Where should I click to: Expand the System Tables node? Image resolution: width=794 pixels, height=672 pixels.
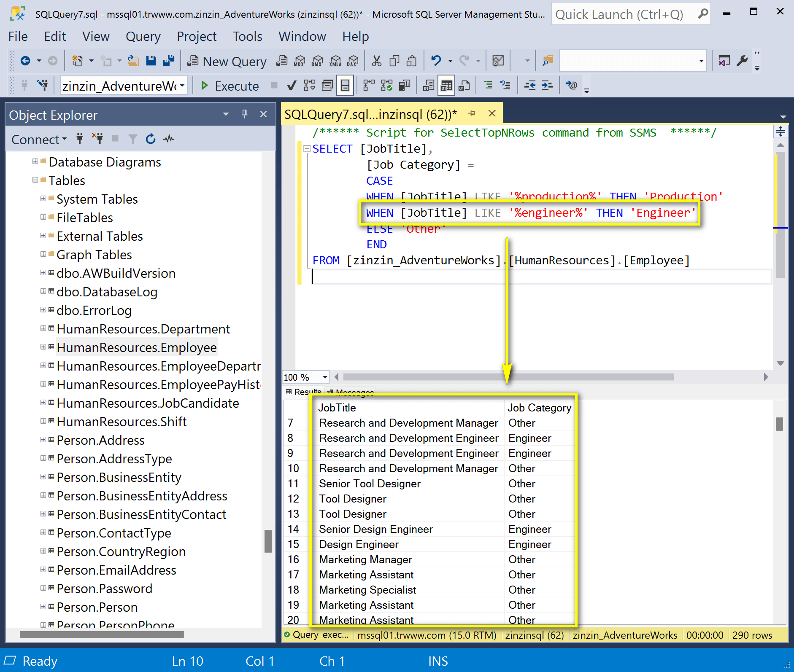(x=43, y=199)
